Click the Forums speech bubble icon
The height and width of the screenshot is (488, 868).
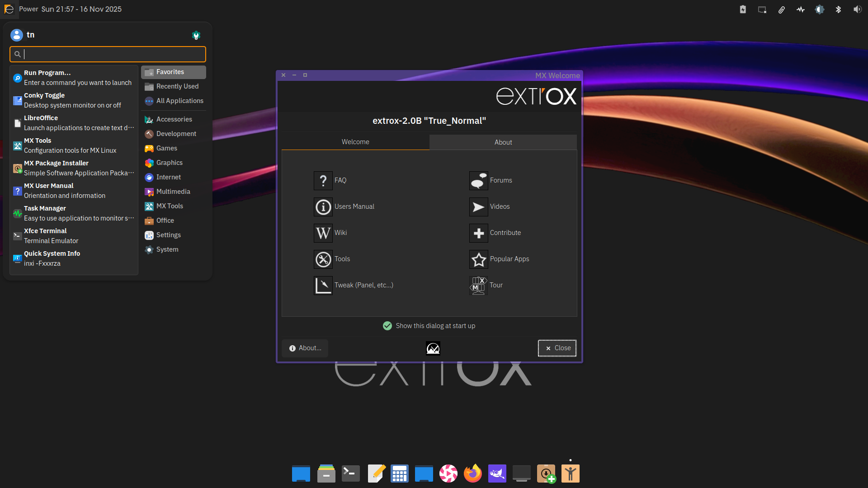coord(478,180)
